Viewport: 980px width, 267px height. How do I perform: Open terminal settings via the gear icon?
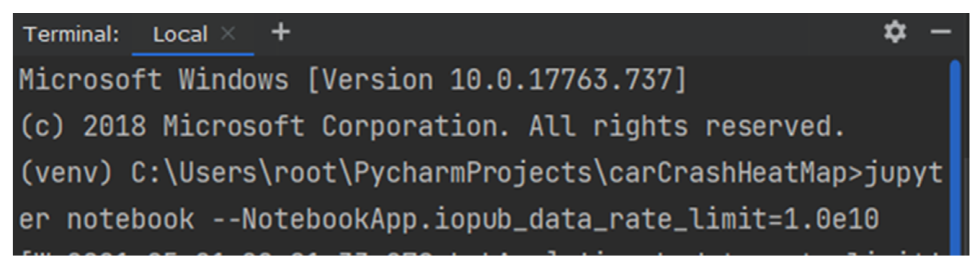point(895,32)
